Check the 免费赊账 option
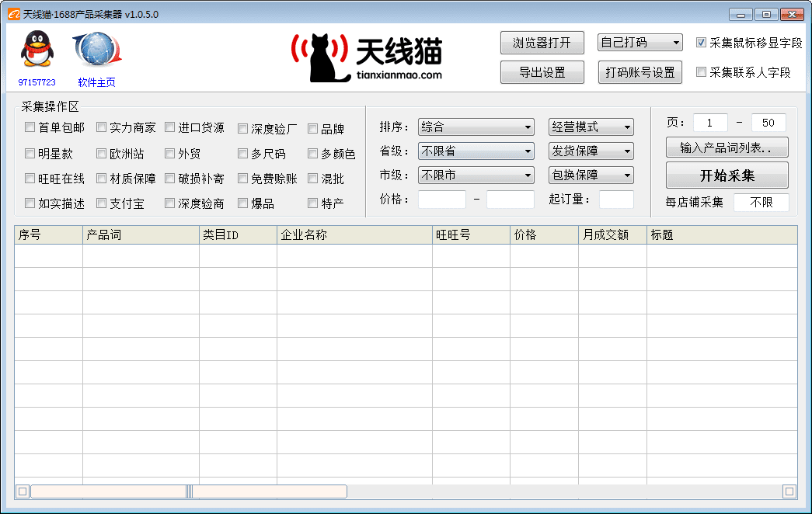812x514 pixels. tap(243, 179)
